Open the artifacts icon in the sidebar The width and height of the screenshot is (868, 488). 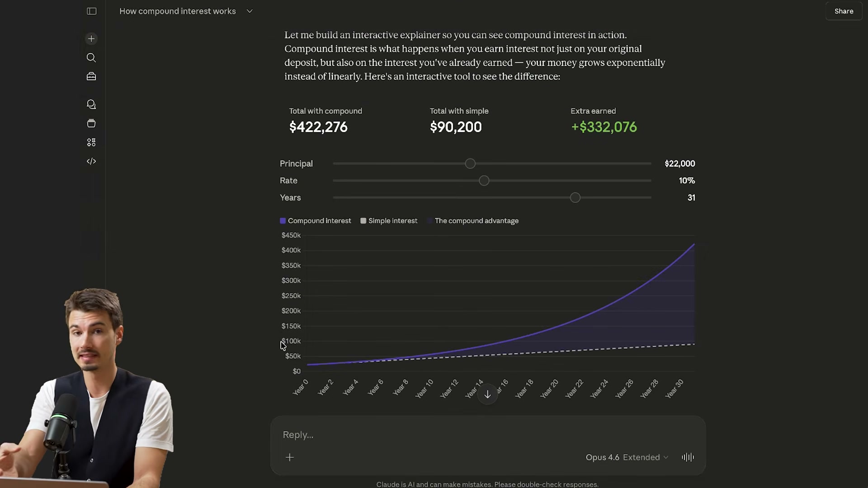click(x=91, y=123)
